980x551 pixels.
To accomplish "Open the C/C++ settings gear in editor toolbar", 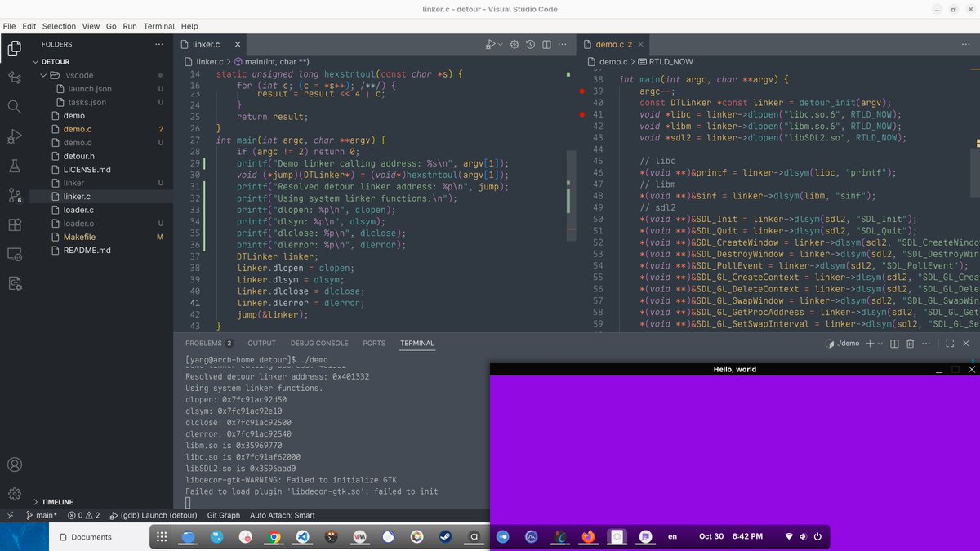I will 514,45.
